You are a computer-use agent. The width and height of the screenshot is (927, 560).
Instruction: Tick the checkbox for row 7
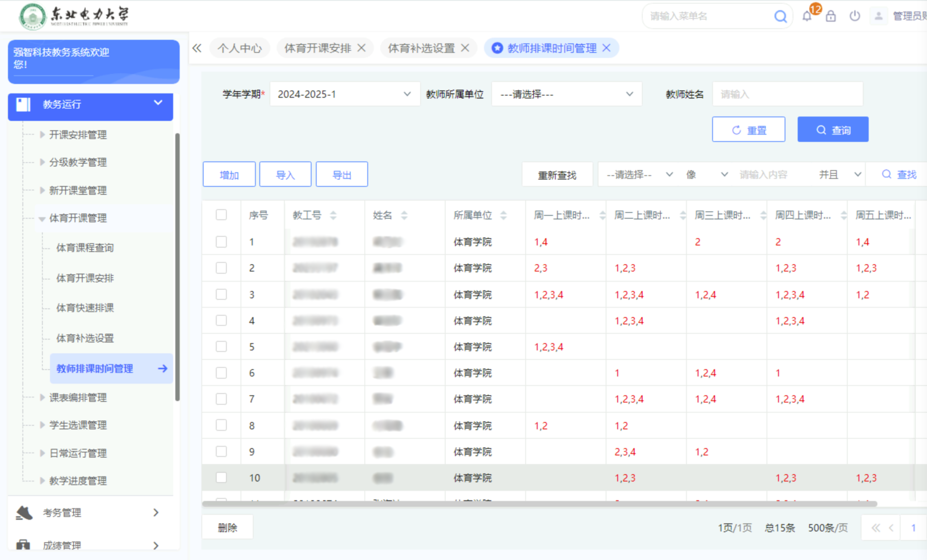[x=221, y=399]
